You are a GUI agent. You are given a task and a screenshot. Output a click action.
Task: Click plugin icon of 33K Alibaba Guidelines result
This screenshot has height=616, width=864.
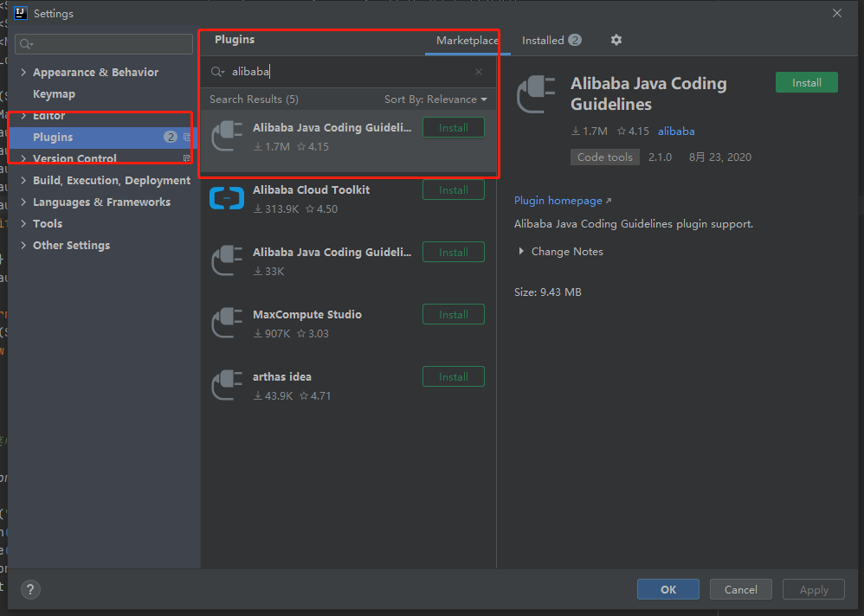pyautogui.click(x=227, y=261)
